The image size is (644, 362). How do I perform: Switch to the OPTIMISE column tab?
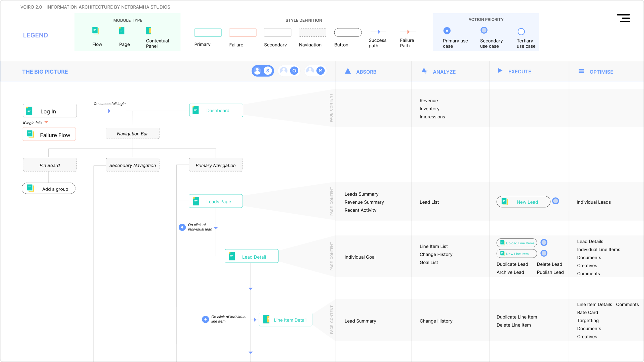click(601, 72)
